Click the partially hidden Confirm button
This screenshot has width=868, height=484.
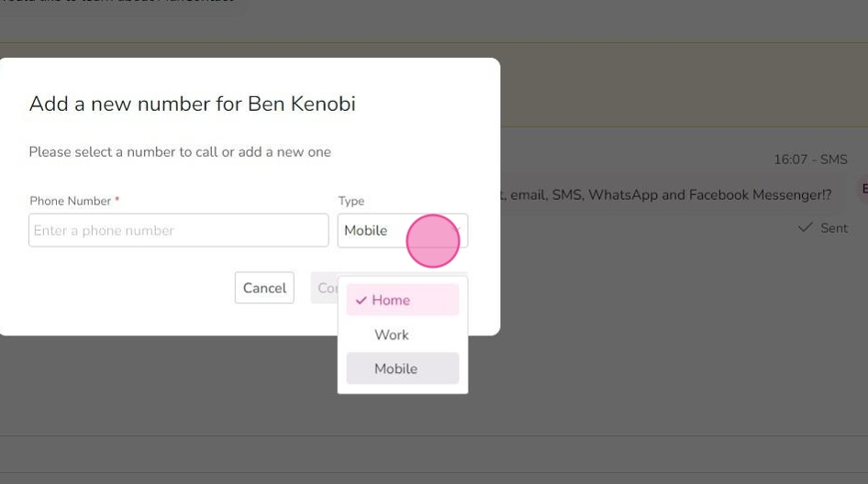(325, 288)
